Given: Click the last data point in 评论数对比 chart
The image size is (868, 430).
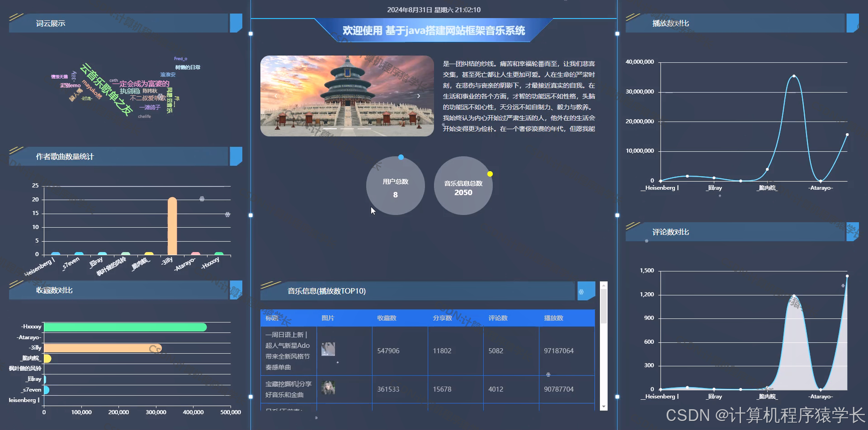Looking at the screenshot, I should coord(847,276).
